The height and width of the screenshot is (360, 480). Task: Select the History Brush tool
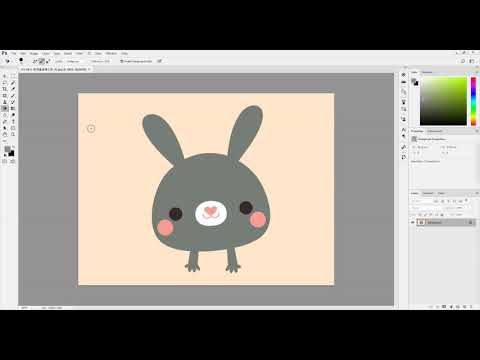13,102
